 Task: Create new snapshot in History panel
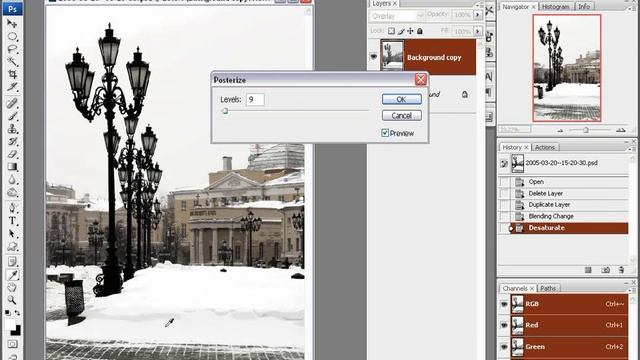tap(605, 270)
